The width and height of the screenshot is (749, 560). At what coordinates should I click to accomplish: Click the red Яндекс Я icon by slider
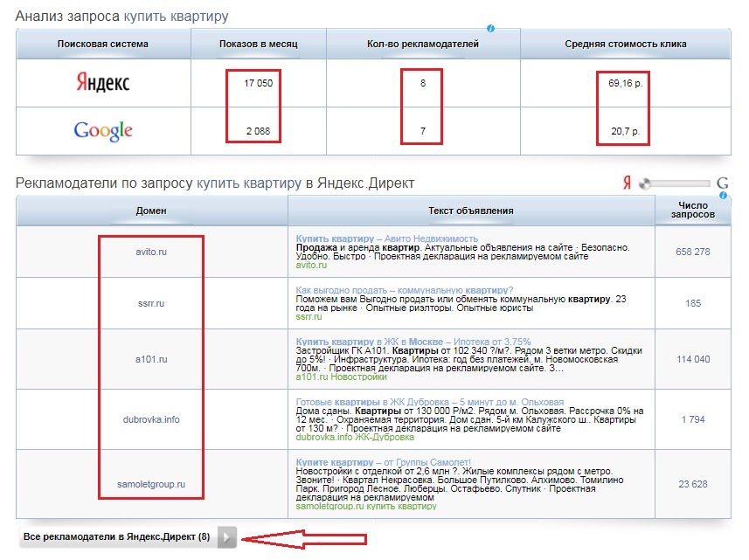coord(628,183)
